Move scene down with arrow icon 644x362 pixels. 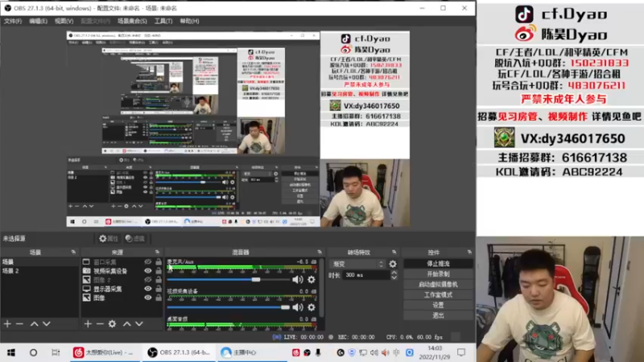pos(47,324)
